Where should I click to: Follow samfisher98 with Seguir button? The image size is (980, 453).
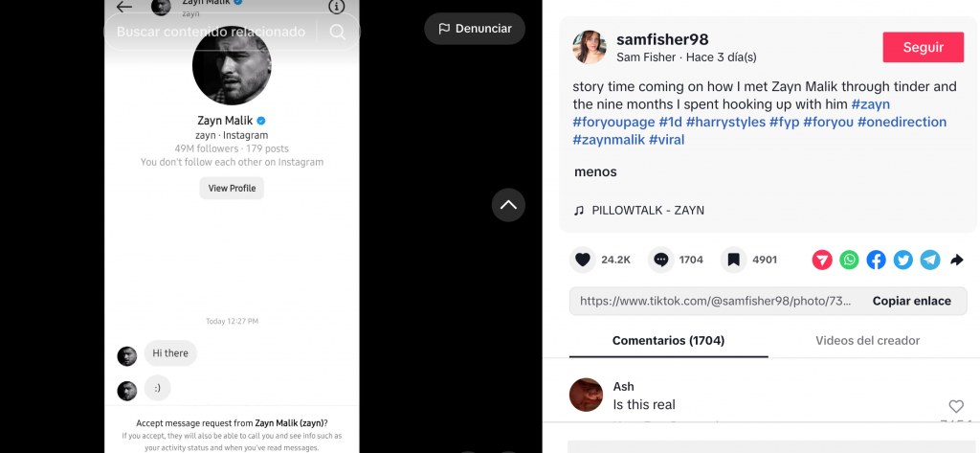[x=924, y=48]
